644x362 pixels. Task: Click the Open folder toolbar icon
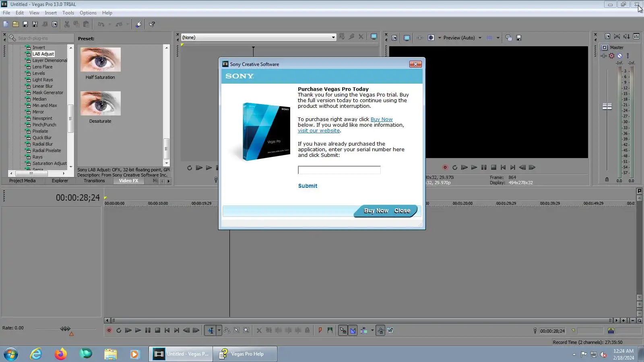pos(16,24)
